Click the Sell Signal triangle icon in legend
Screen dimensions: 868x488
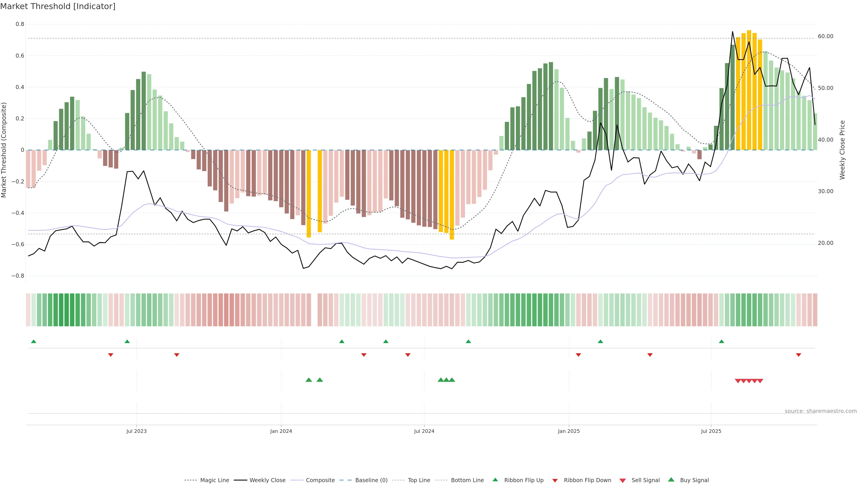622,481
